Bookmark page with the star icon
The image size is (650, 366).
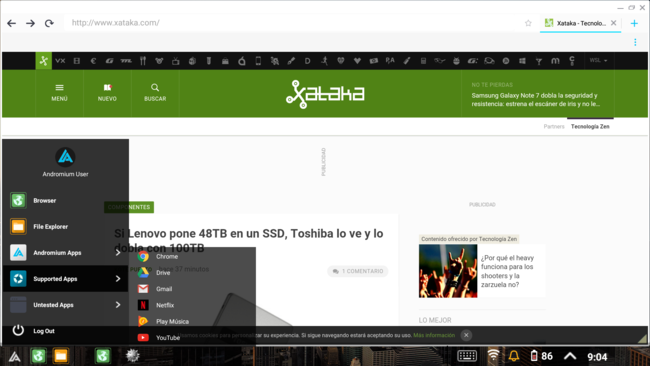click(x=528, y=23)
